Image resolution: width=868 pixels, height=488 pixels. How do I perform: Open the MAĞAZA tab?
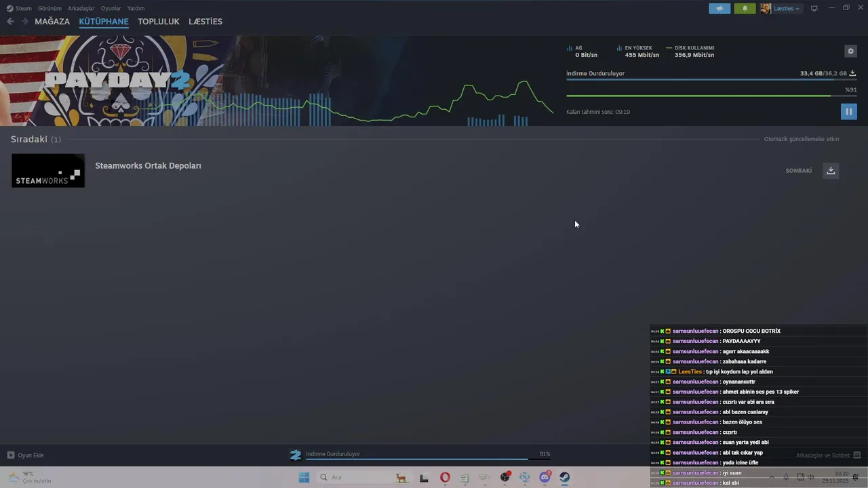[52, 22]
